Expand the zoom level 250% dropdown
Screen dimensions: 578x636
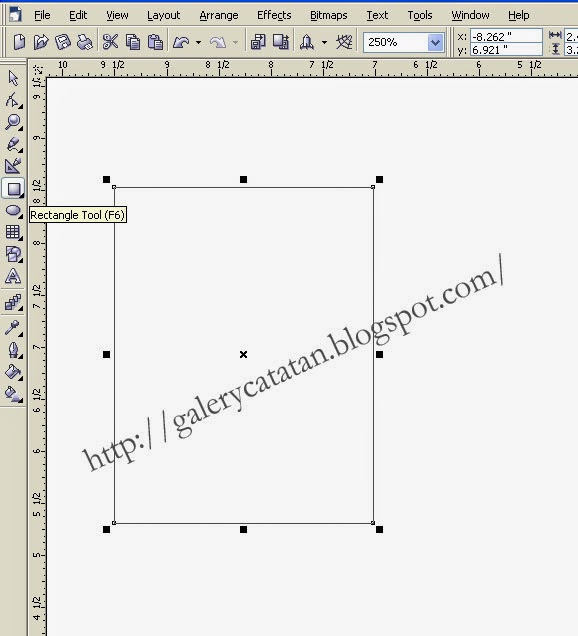pyautogui.click(x=435, y=42)
